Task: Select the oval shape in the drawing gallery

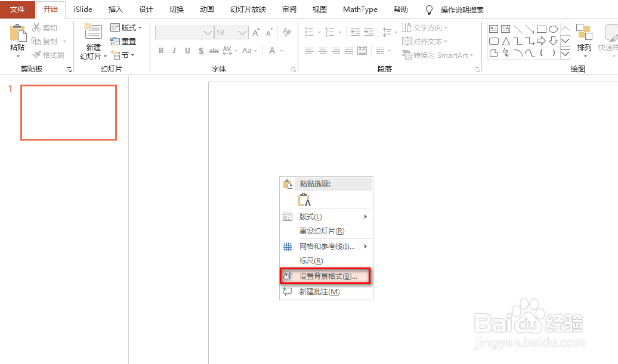Action: (554, 29)
